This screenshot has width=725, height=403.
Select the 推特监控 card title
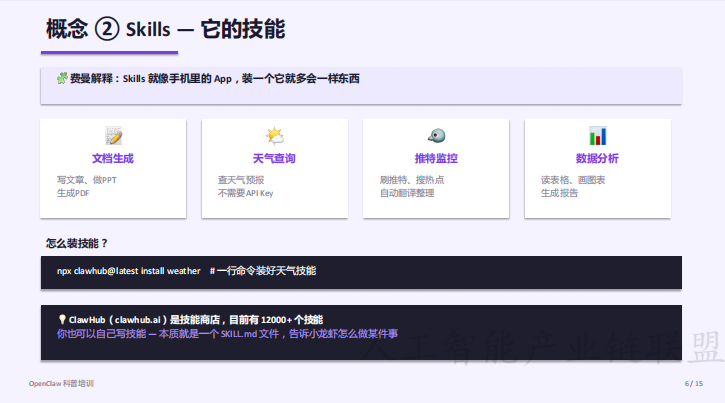click(436, 159)
